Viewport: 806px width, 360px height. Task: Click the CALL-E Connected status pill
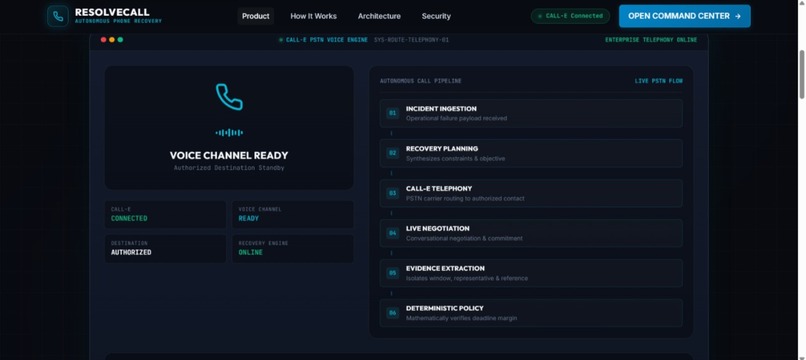(x=571, y=16)
